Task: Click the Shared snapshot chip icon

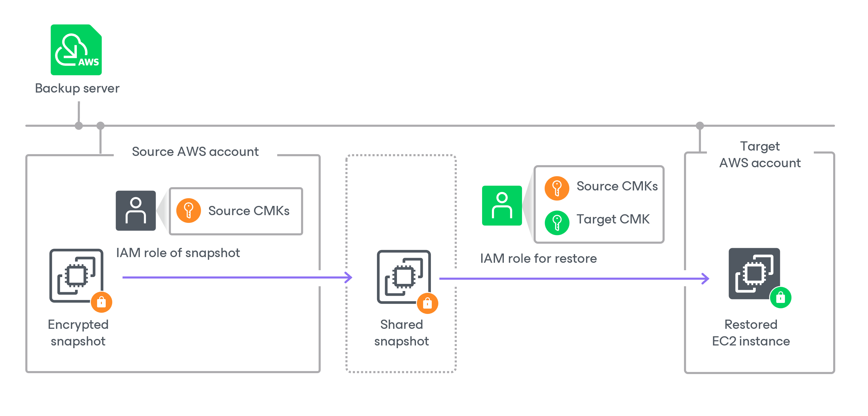Action: (403, 276)
